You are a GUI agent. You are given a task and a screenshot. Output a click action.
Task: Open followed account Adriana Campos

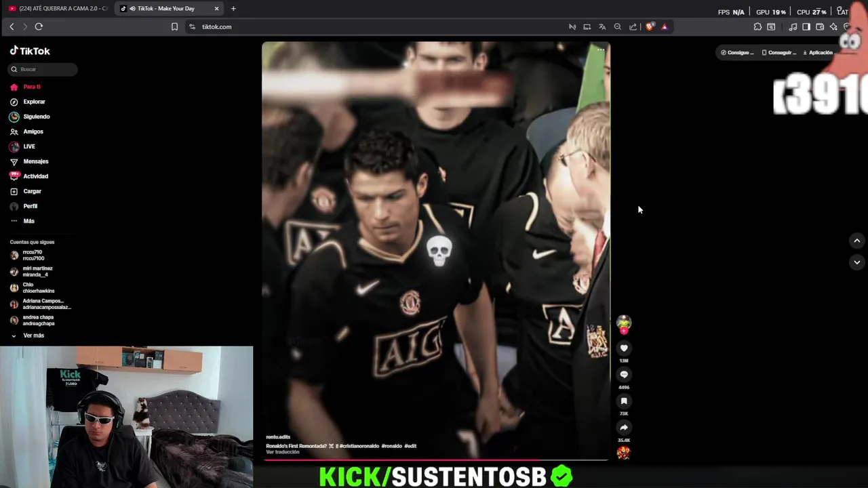point(41,304)
